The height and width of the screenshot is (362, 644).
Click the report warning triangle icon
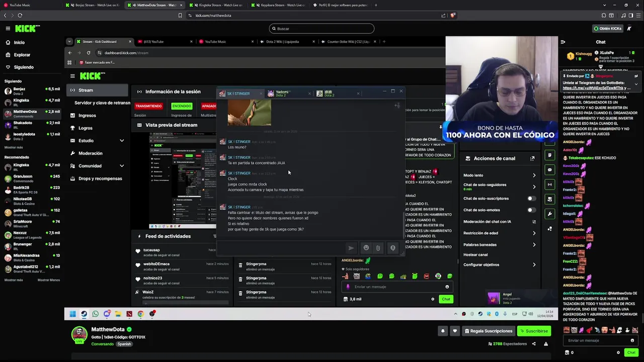546,344
